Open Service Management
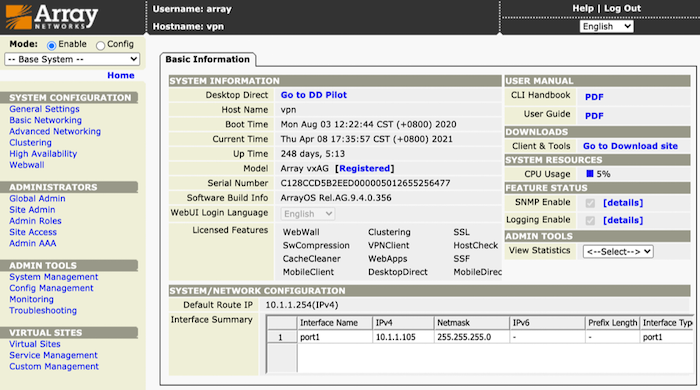This screenshot has height=390, width=700. 53,355
